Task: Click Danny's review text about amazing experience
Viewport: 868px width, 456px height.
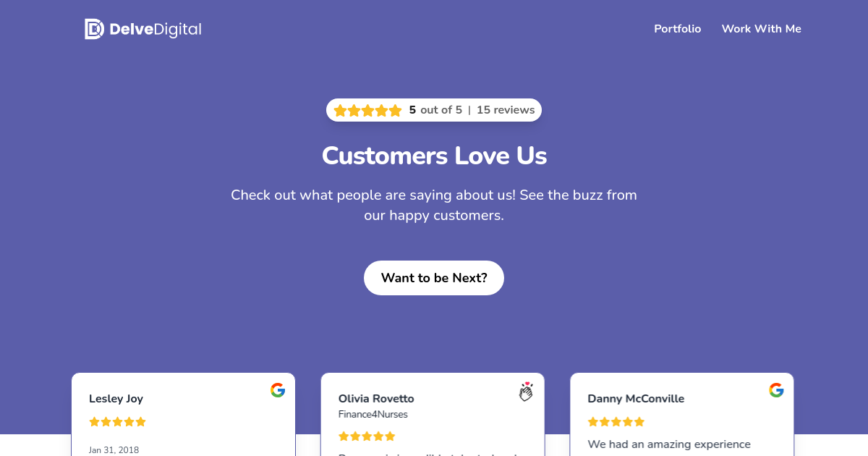Action: [669, 444]
